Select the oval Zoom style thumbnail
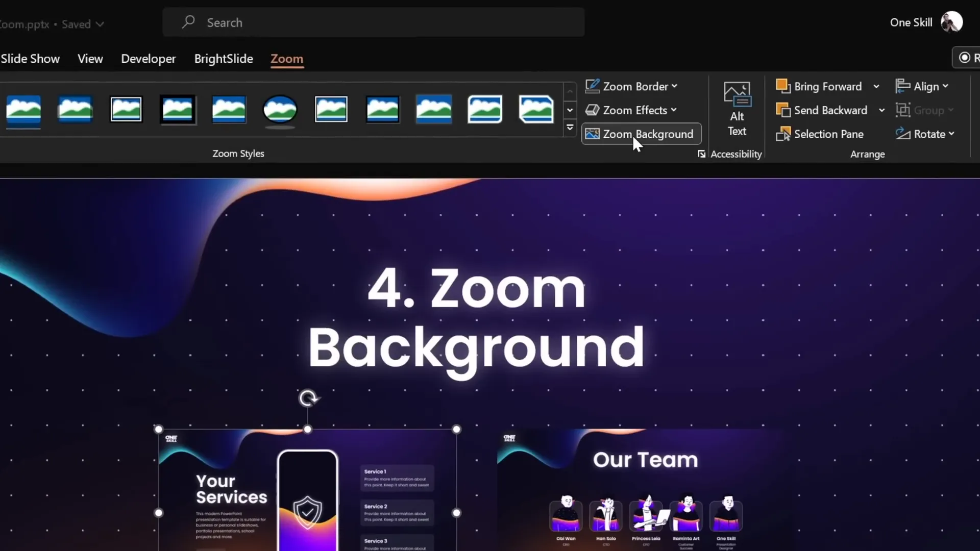The height and width of the screenshot is (551, 980). [280, 109]
